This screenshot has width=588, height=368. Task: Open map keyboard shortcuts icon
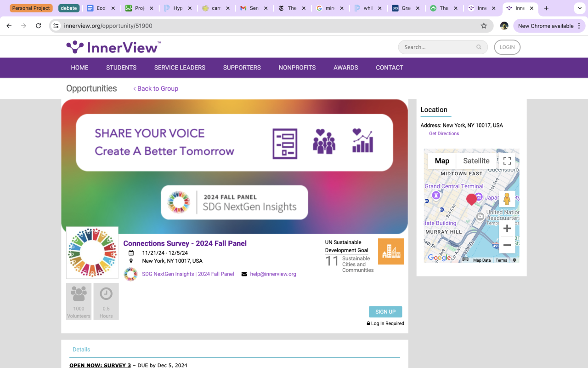[x=465, y=260]
